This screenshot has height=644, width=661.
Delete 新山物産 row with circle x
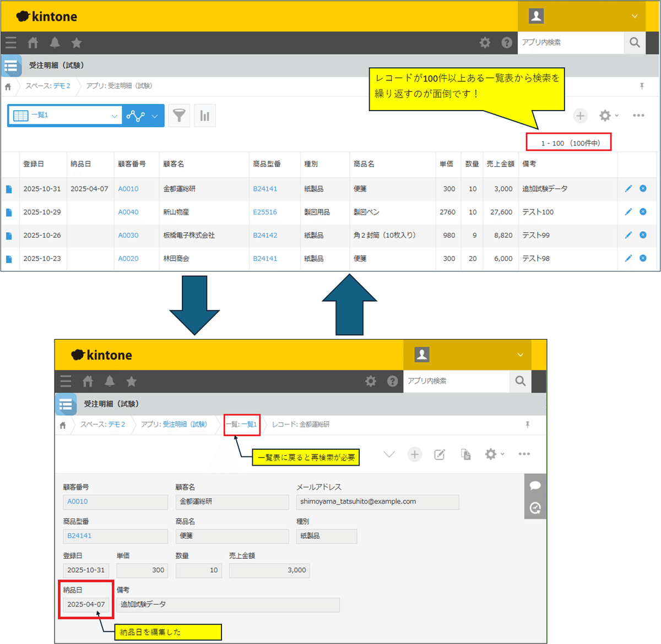[643, 211]
